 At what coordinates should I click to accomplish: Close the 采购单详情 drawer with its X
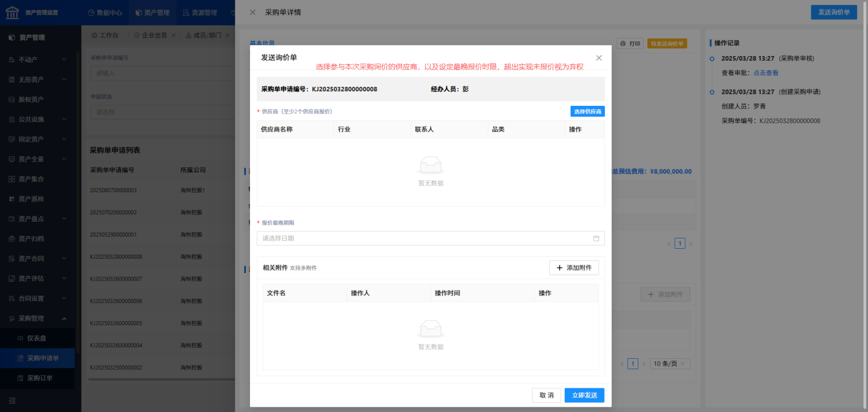[x=252, y=12]
